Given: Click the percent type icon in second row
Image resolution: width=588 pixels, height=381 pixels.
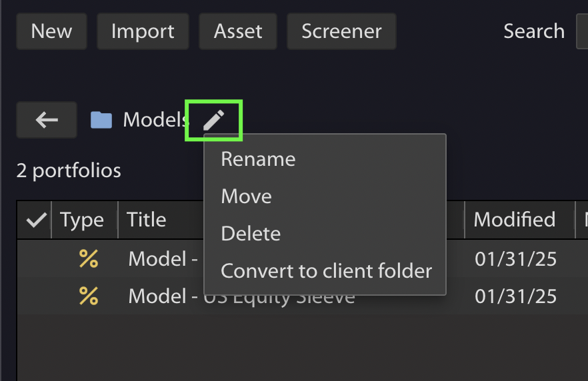Looking at the screenshot, I should point(89,296).
